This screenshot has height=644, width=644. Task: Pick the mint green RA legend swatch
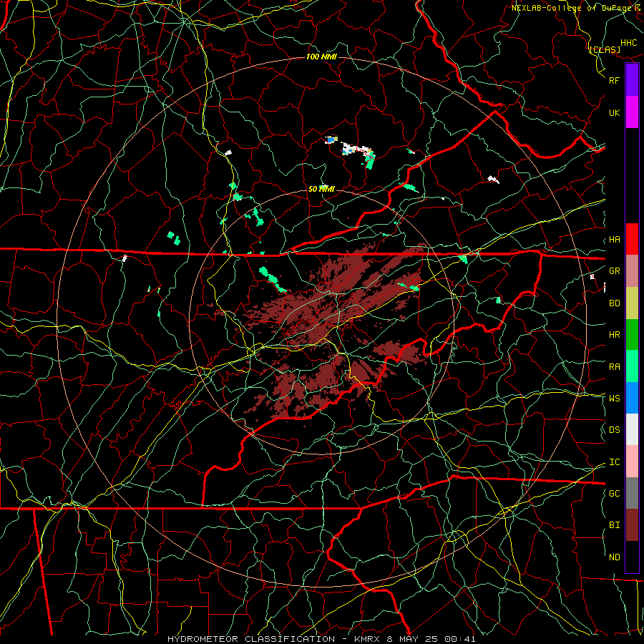[632, 366]
